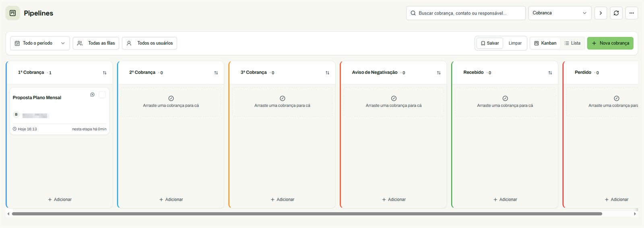
Task: Click Adicionar in the Recebido column
Action: click(505, 199)
